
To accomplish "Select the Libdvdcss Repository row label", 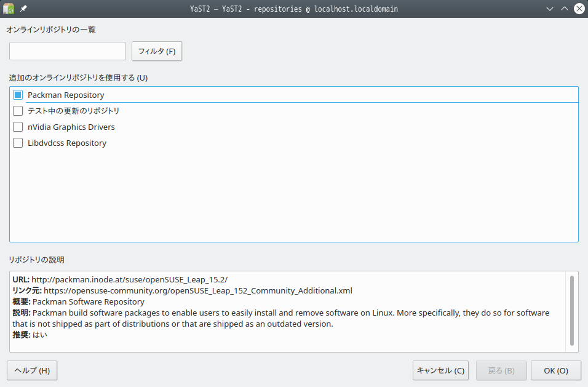I will coord(67,143).
